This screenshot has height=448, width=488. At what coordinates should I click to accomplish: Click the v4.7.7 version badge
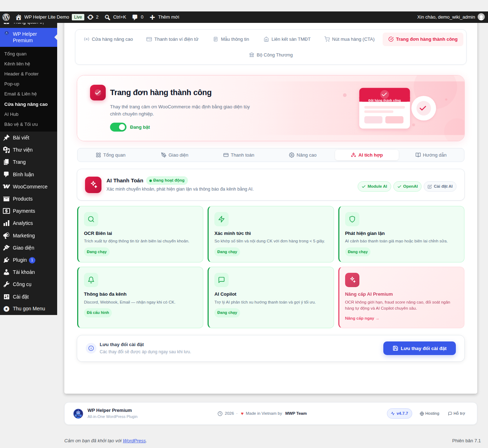(399, 413)
